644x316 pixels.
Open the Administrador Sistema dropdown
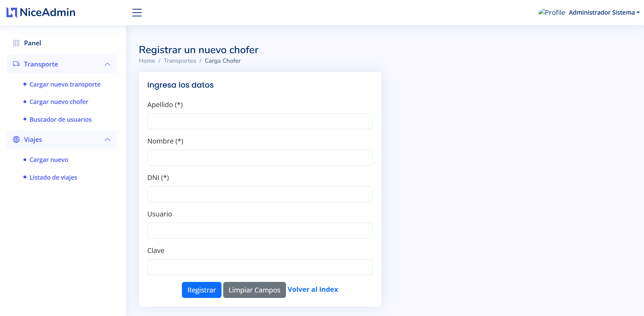(603, 12)
